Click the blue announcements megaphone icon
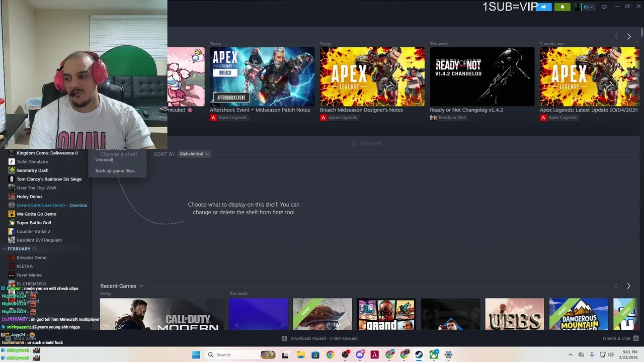 [544, 7]
